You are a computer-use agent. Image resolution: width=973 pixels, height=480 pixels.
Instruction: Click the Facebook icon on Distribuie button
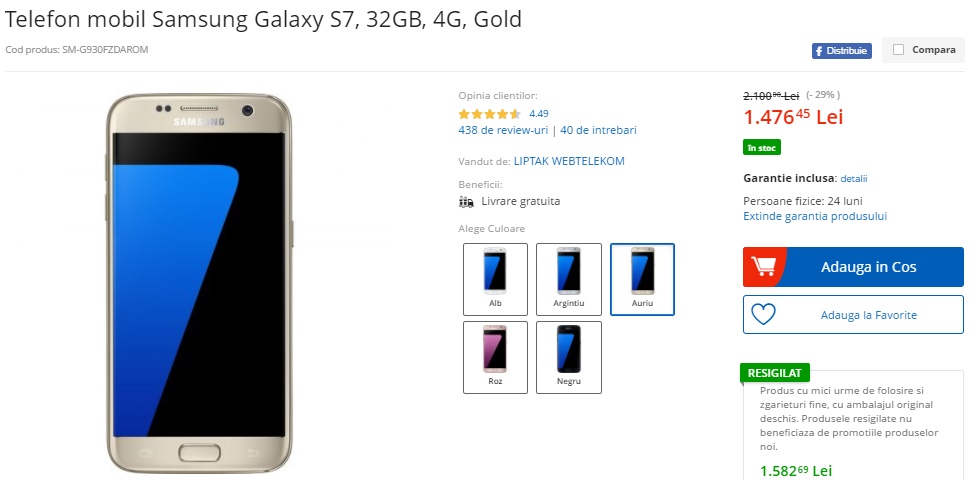coord(819,51)
